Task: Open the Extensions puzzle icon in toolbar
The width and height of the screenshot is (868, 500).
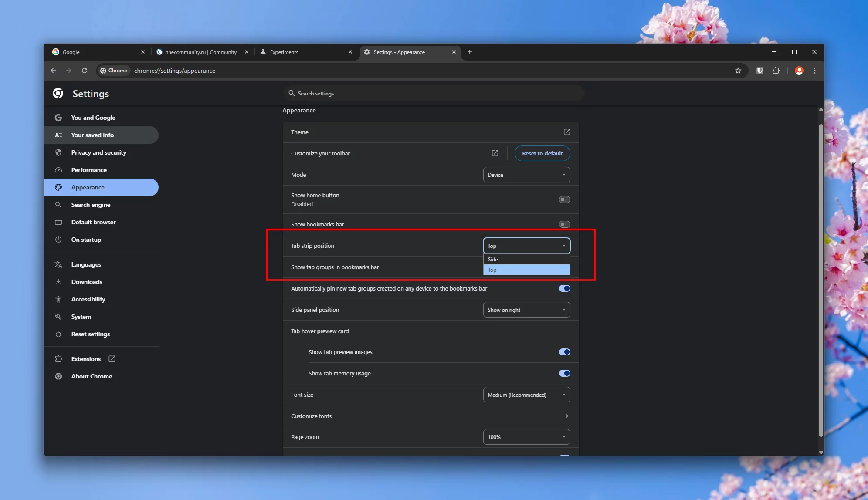Action: point(776,71)
